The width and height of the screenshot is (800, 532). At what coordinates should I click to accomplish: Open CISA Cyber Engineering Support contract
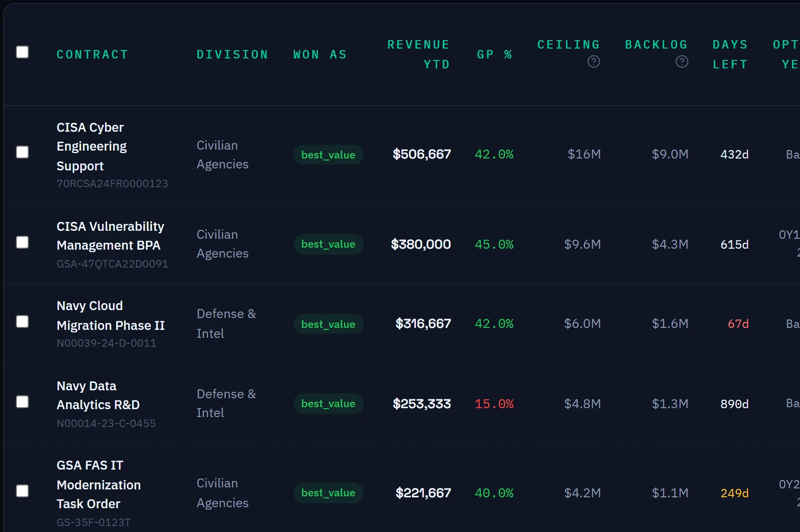point(92,147)
